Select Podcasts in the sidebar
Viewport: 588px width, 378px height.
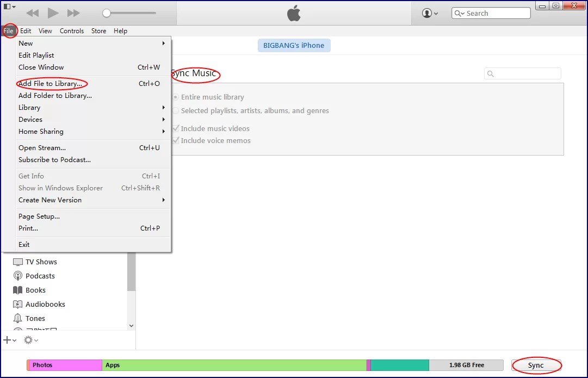tap(39, 276)
